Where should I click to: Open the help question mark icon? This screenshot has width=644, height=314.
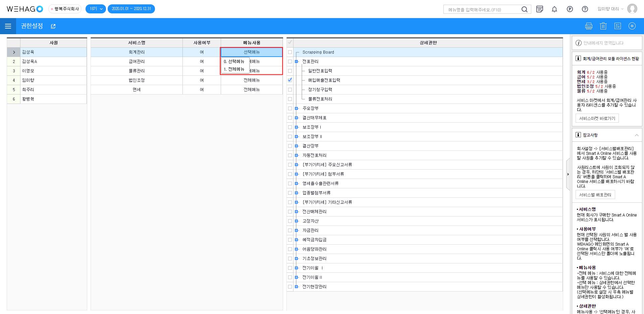(x=585, y=9)
